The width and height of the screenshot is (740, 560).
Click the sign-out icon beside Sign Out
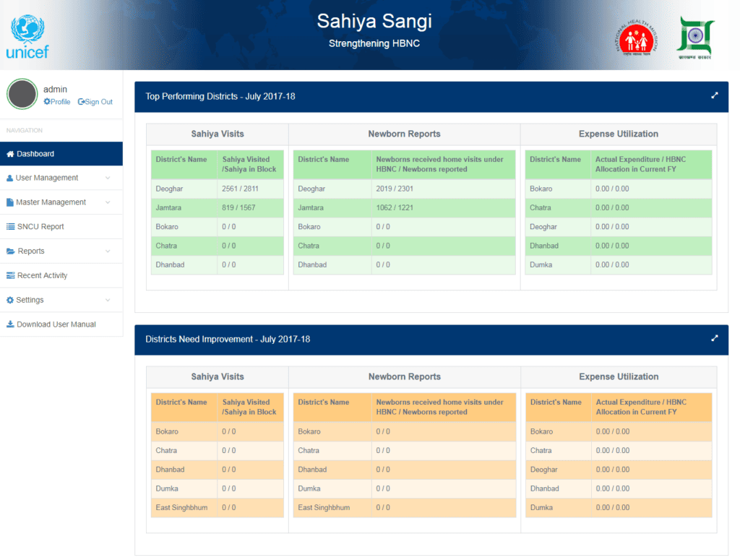click(x=81, y=102)
